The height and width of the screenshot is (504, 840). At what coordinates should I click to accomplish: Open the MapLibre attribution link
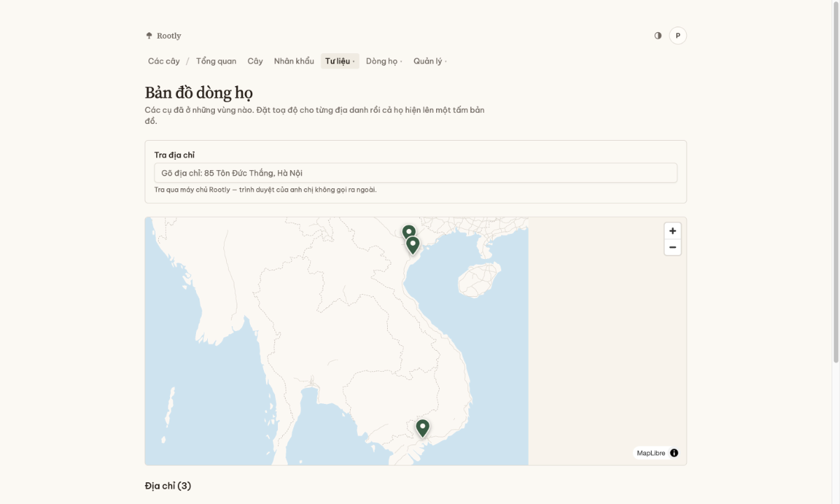tap(651, 453)
